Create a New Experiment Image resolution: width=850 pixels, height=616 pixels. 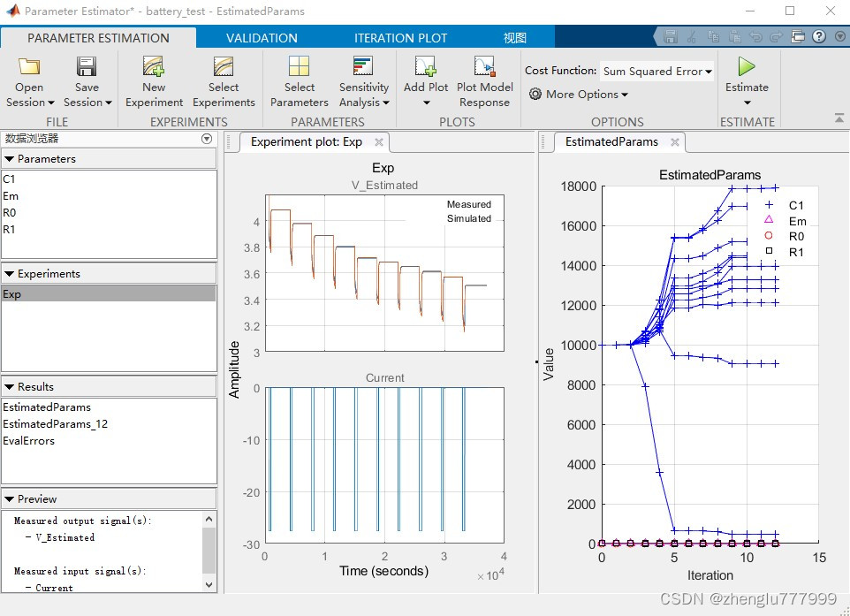(x=153, y=80)
